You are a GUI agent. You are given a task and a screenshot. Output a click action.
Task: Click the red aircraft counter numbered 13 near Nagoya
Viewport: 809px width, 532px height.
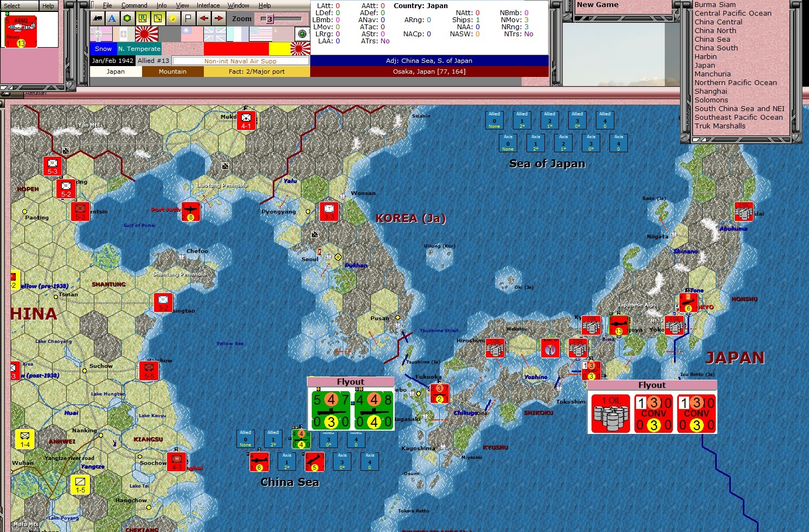pyautogui.click(x=619, y=326)
